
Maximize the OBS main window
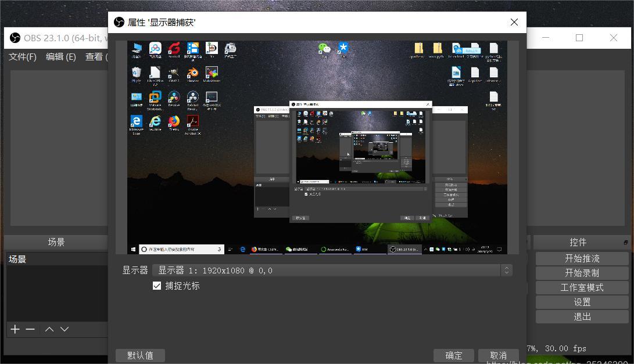(x=579, y=38)
